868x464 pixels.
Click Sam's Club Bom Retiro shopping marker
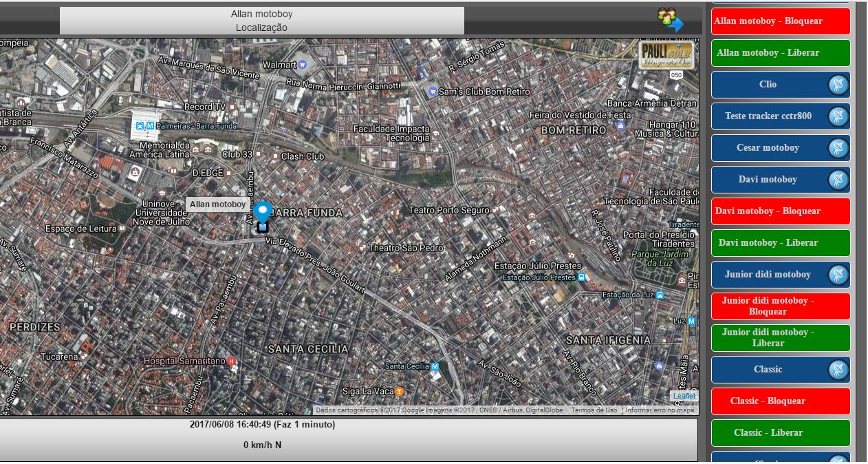point(433,92)
